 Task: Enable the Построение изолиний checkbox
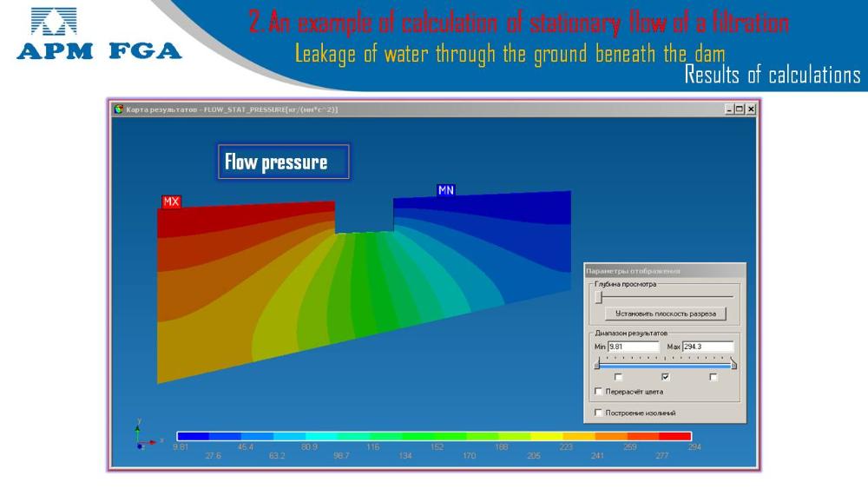(x=598, y=413)
